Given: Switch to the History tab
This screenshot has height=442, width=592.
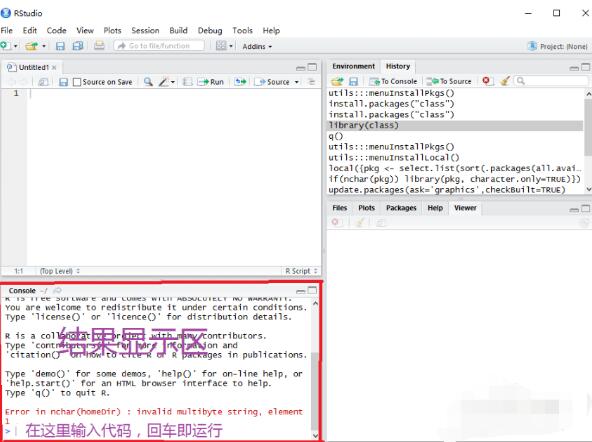Looking at the screenshot, I should coord(398,66).
